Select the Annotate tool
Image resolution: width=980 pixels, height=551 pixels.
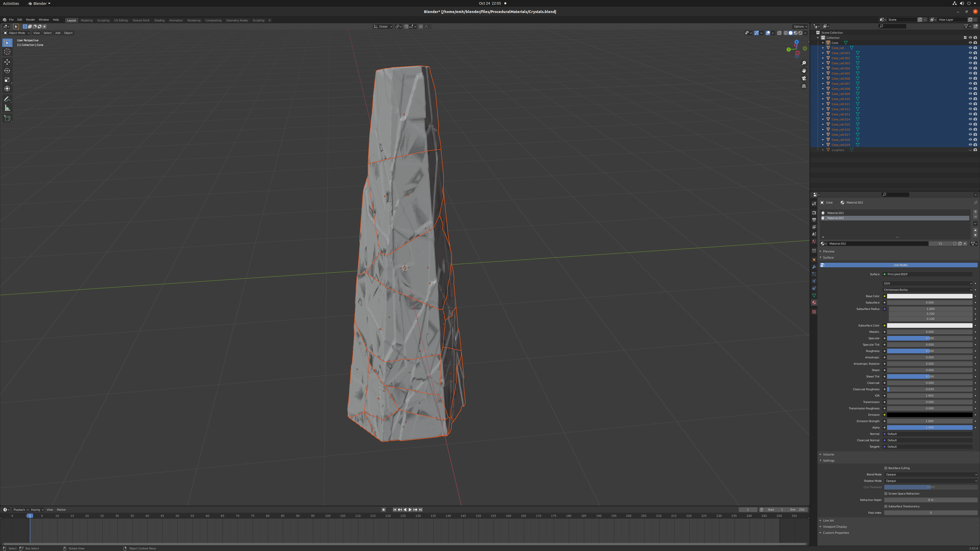[x=7, y=99]
